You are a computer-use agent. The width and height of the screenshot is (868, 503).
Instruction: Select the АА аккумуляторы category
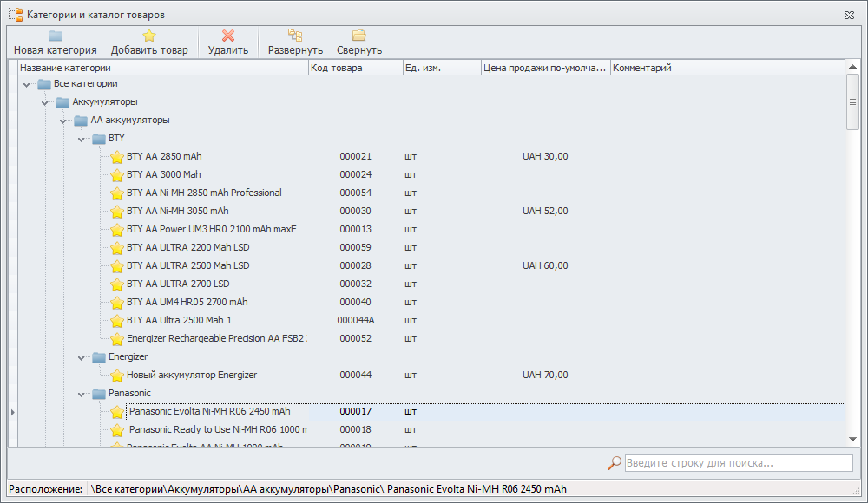(130, 121)
